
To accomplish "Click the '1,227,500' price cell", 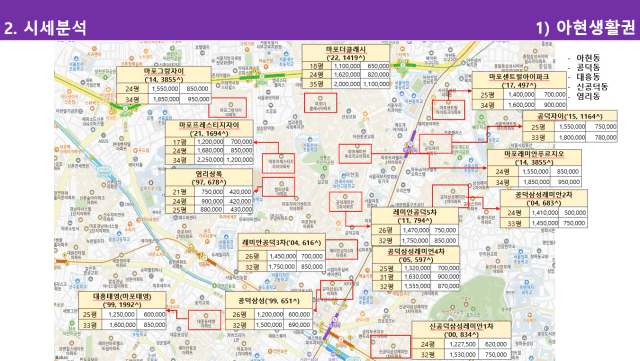I will (x=462, y=344).
